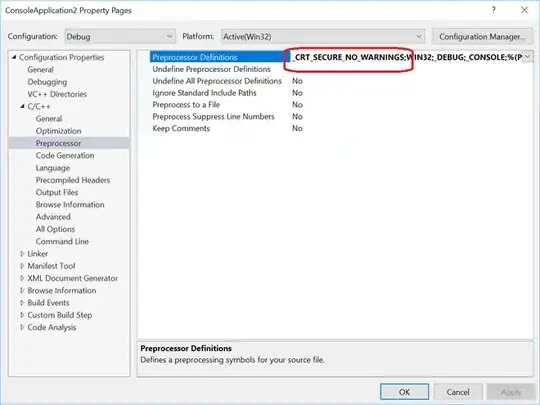Screen dimensions: 540x405
Task: Expand the Manifest Tool node arrow
Action: (22, 266)
